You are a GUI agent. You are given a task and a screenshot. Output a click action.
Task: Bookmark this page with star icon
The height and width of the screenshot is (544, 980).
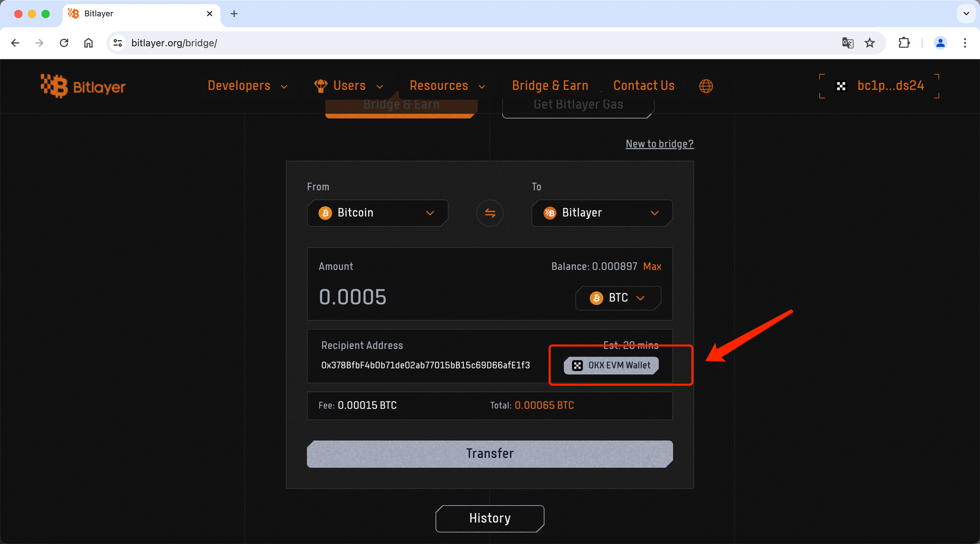870,43
